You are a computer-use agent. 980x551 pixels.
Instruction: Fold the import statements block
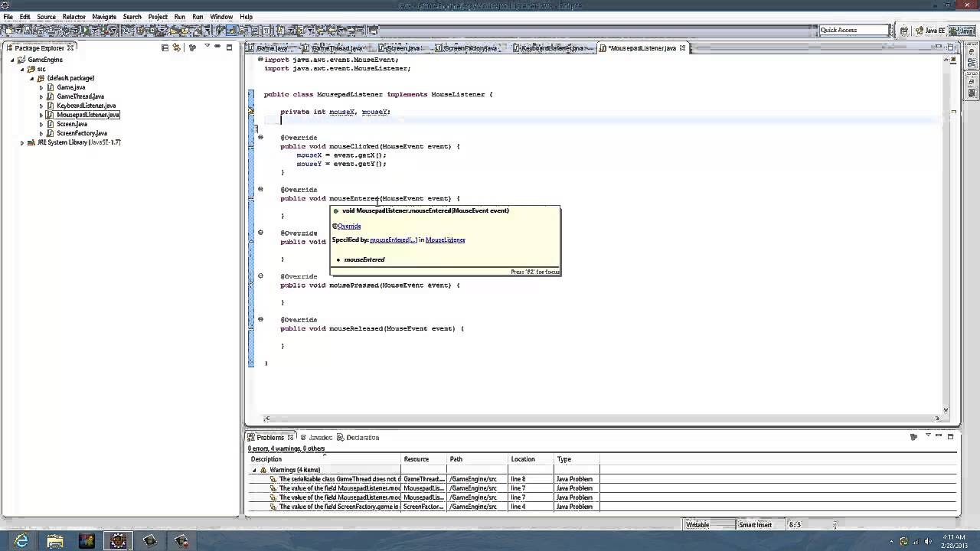(260, 60)
